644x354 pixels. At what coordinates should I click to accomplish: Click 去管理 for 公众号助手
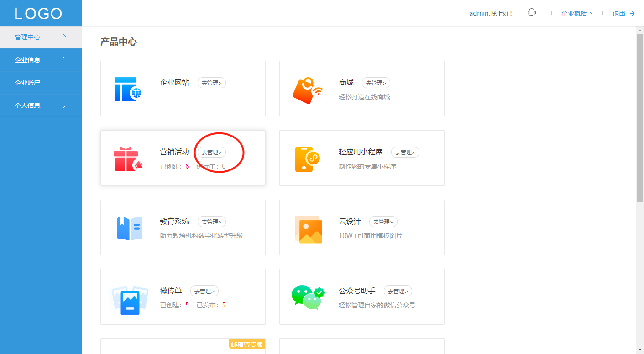398,291
